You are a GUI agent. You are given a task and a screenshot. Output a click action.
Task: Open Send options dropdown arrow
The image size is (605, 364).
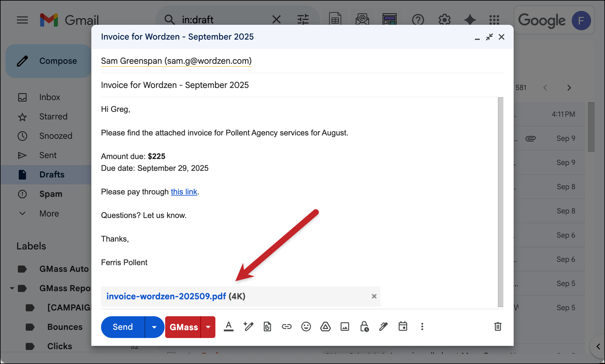click(154, 327)
